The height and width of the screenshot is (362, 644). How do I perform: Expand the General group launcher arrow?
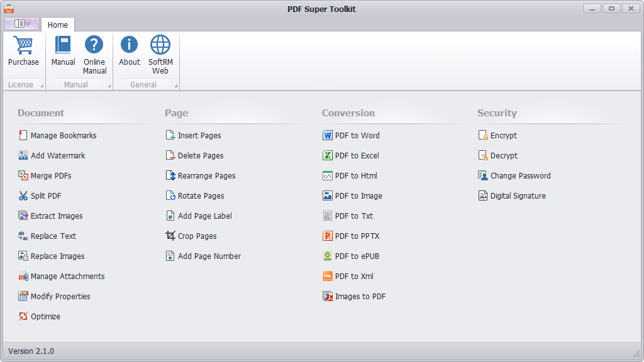point(175,85)
